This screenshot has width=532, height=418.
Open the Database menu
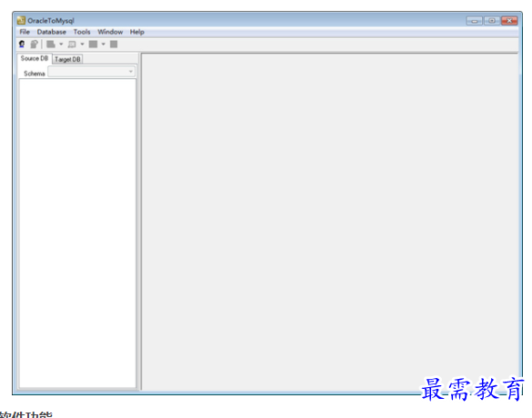pos(52,32)
